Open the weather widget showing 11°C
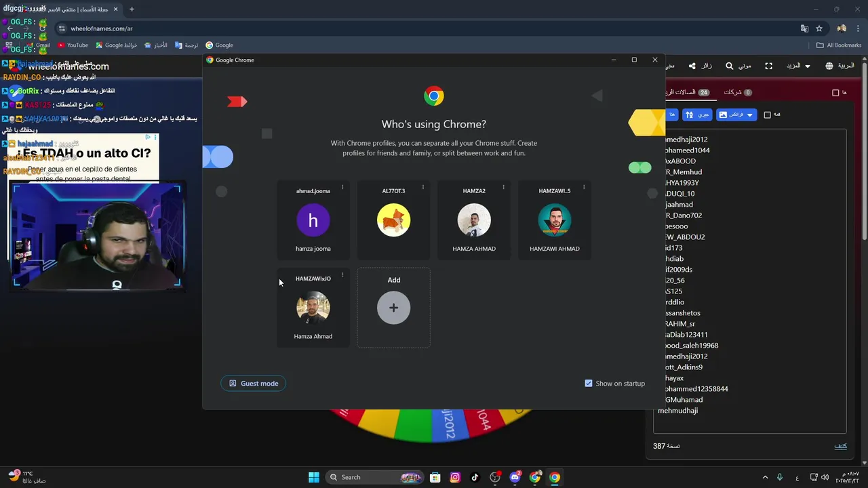Image resolution: width=868 pixels, height=488 pixels. tap(27, 477)
